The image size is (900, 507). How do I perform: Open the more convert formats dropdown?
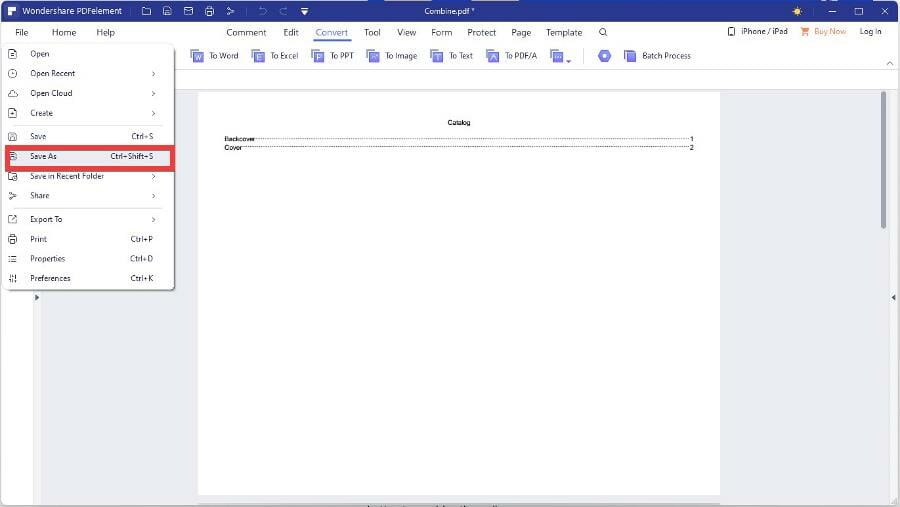(x=560, y=56)
